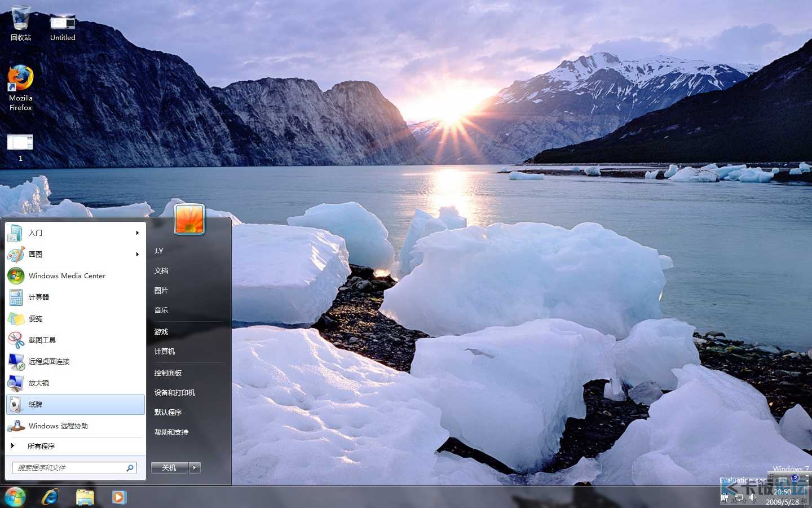Click the show desktop strip at taskbar end
The image size is (812, 508).
pyautogui.click(x=807, y=497)
